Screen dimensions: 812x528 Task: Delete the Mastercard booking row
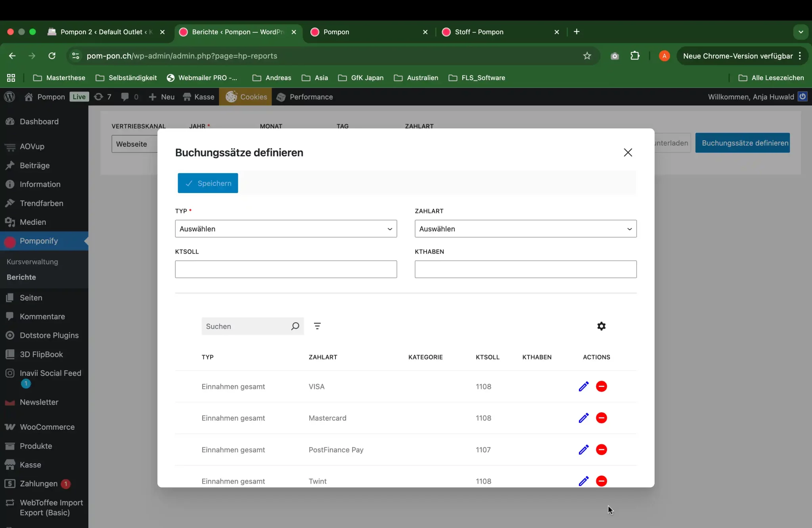tap(601, 418)
